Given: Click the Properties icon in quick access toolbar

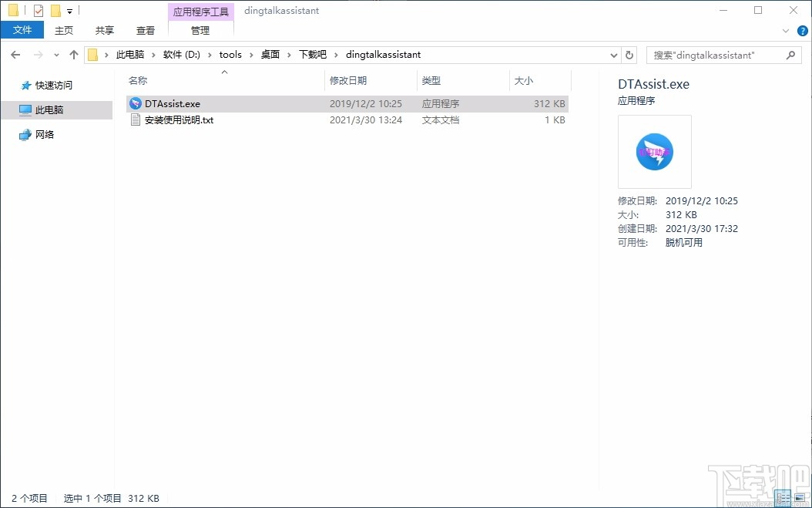Looking at the screenshot, I should [x=38, y=9].
